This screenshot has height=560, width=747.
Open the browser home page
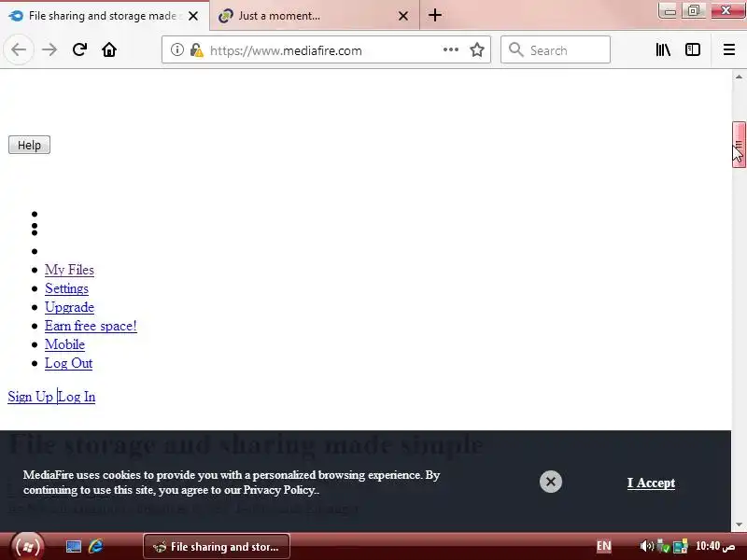109,49
